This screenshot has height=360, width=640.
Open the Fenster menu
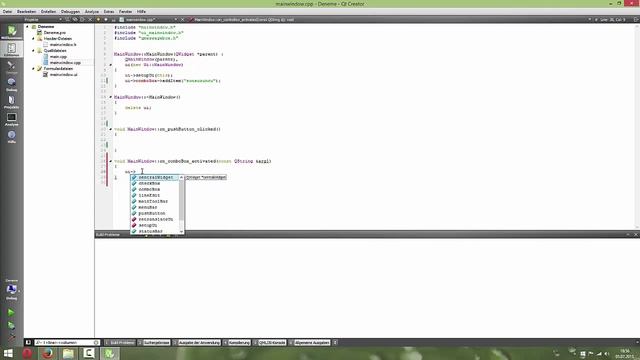125,12
